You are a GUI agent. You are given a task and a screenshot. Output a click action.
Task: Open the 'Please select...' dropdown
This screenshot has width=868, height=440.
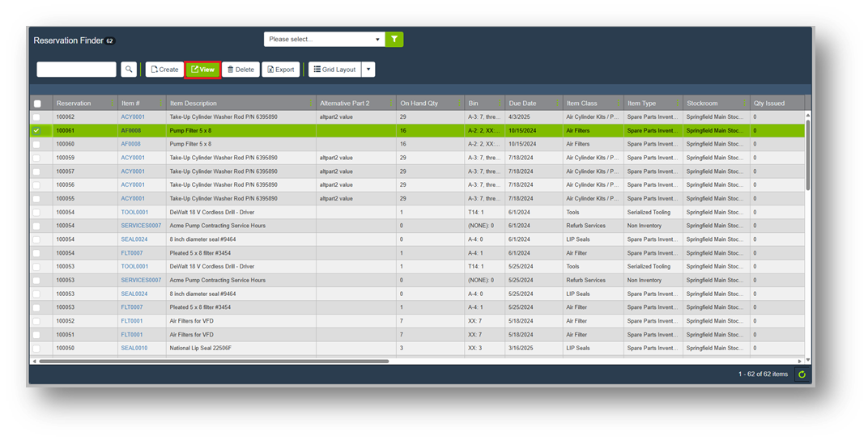[x=324, y=39]
